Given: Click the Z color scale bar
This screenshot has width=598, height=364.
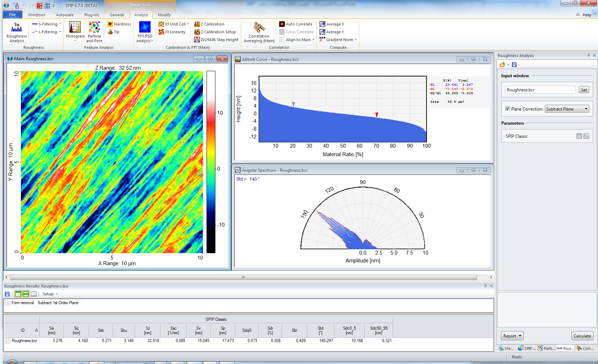Looking at the screenshot, I should (x=211, y=162).
